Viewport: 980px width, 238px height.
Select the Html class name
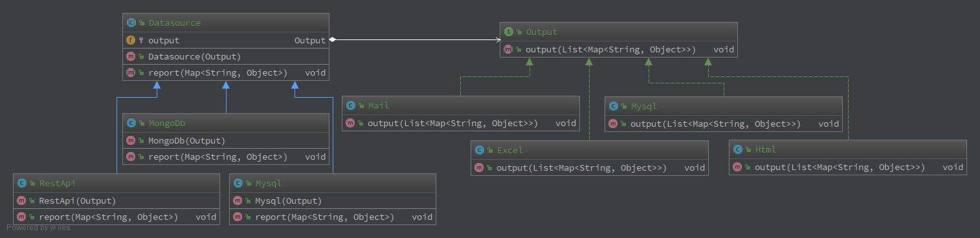[x=765, y=149]
